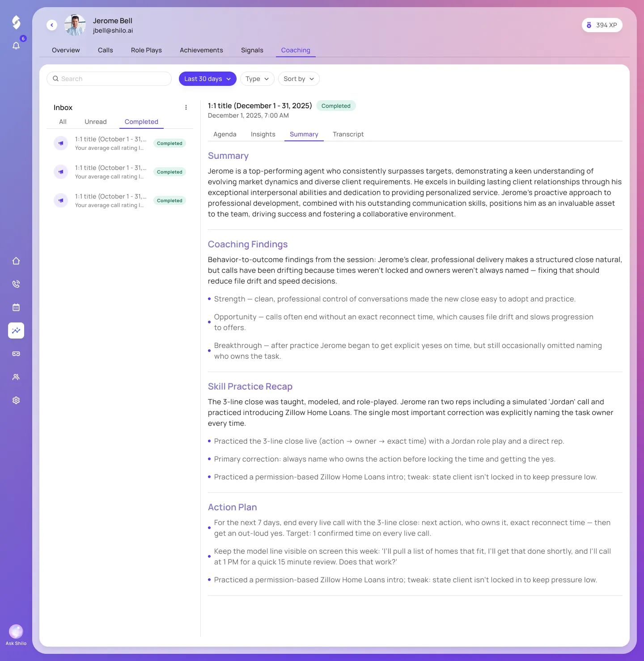Click the Inbox heading
The width and height of the screenshot is (644, 661).
pyautogui.click(x=63, y=107)
